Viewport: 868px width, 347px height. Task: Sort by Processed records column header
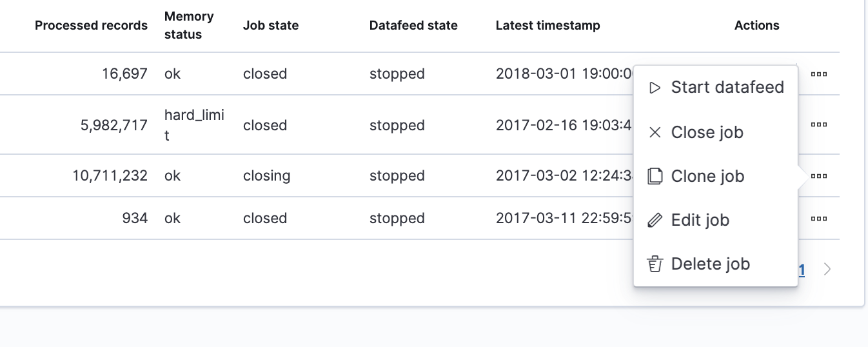91,26
